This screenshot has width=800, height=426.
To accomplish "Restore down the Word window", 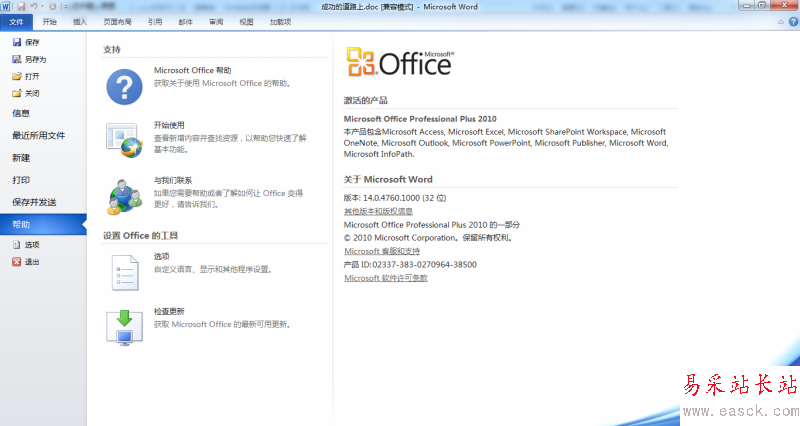I will click(762, 5).
